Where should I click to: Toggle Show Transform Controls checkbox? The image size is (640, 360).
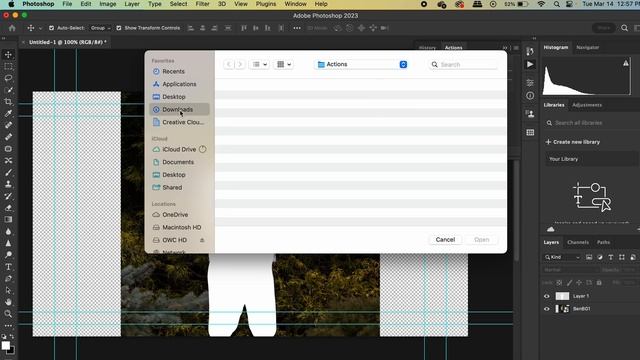[119, 28]
